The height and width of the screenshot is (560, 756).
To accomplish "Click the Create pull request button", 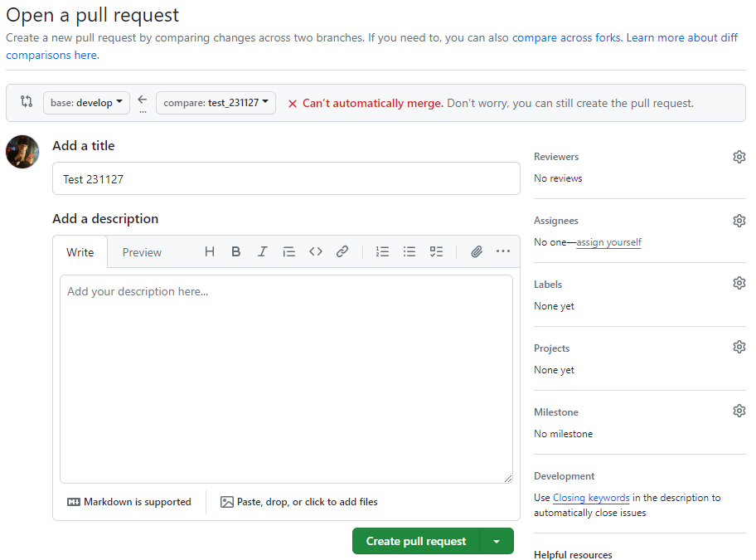I will [416, 541].
